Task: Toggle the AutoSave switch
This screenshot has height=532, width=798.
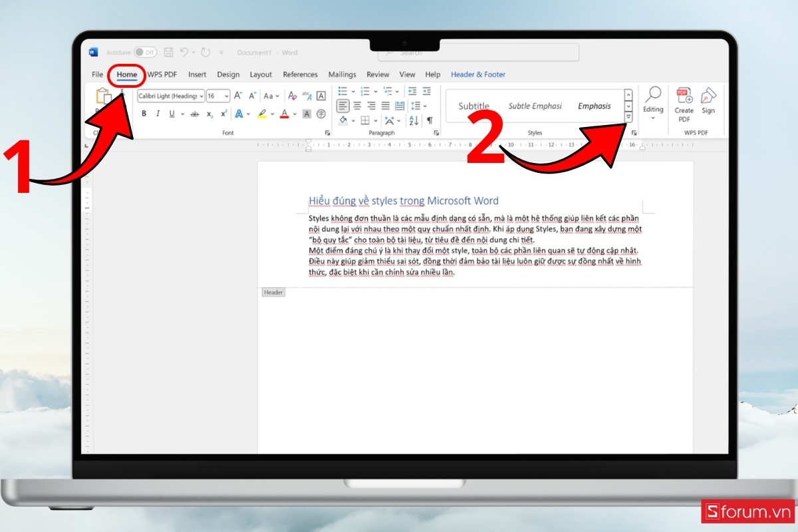Action: click(145, 52)
